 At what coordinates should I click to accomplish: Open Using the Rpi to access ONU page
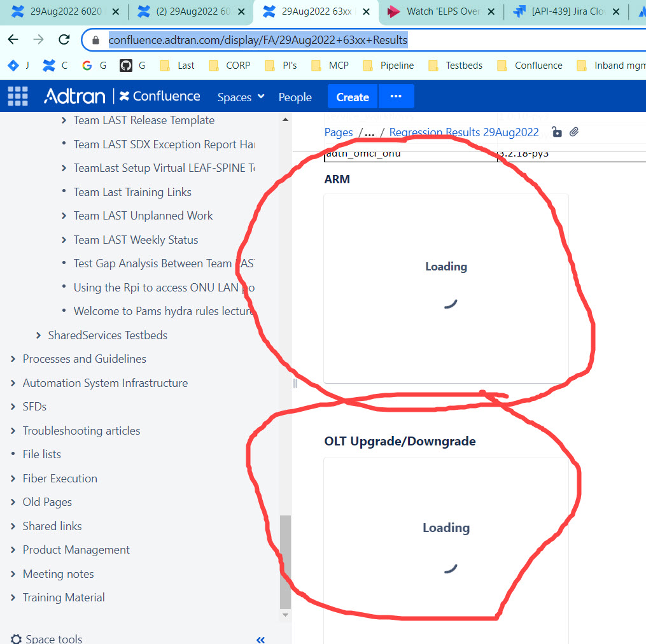coord(164,287)
